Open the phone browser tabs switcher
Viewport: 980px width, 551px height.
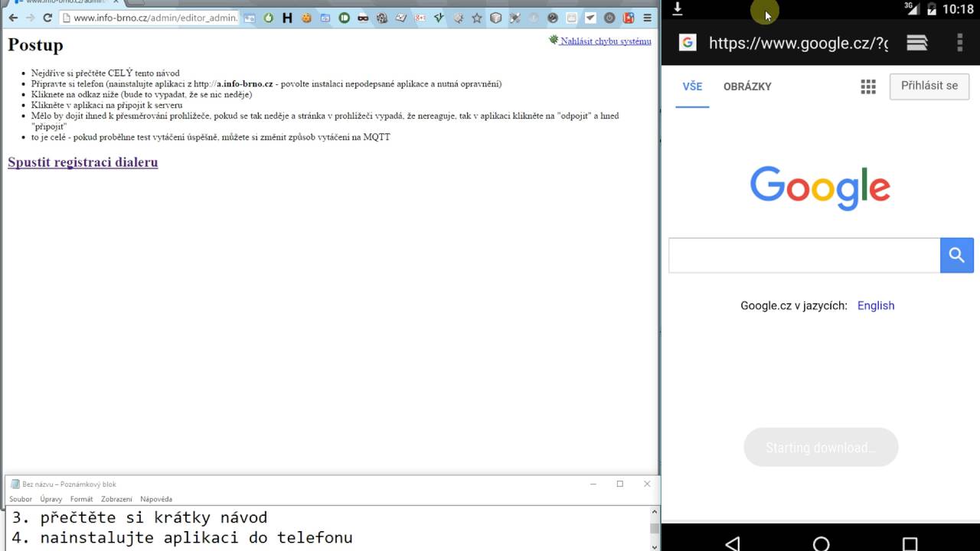(x=917, y=43)
